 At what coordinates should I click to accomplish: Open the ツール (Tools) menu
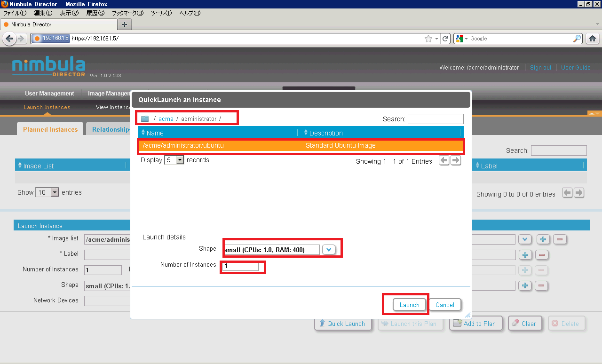161,13
